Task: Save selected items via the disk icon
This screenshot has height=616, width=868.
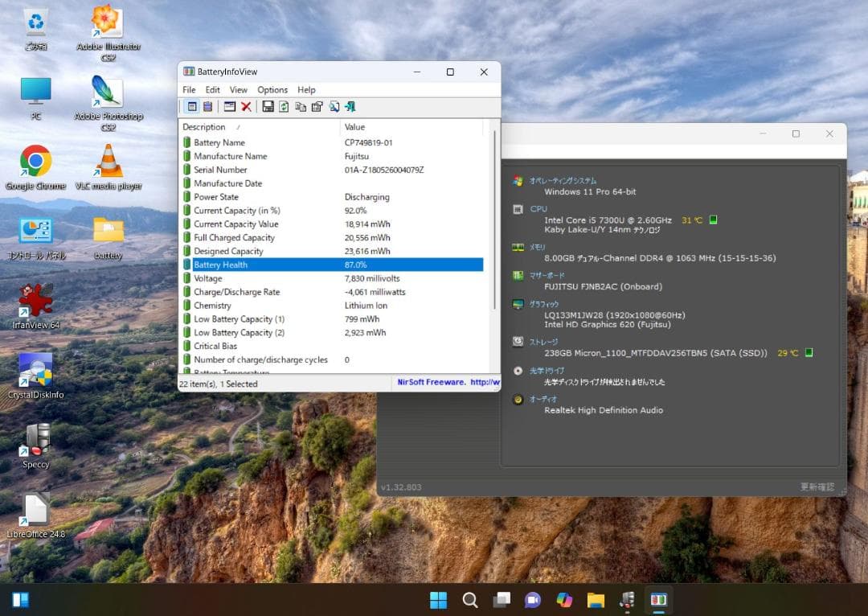Action: tap(267, 106)
